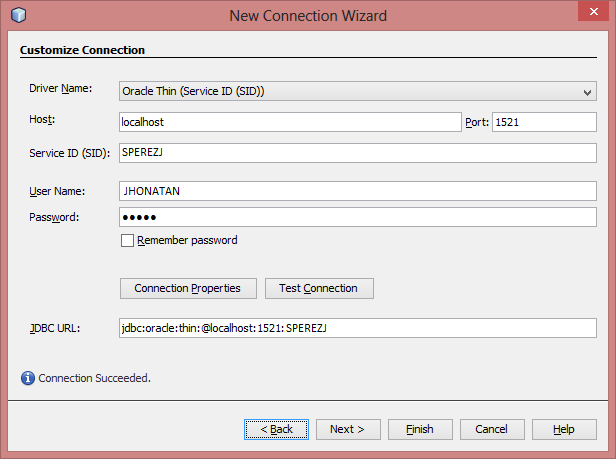
Task: Click the Service ID (SID) label
Action: tap(70, 153)
